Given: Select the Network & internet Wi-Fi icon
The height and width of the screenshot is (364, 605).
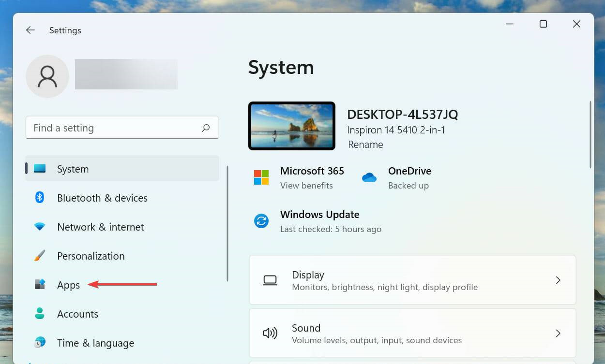Looking at the screenshot, I should (x=39, y=227).
